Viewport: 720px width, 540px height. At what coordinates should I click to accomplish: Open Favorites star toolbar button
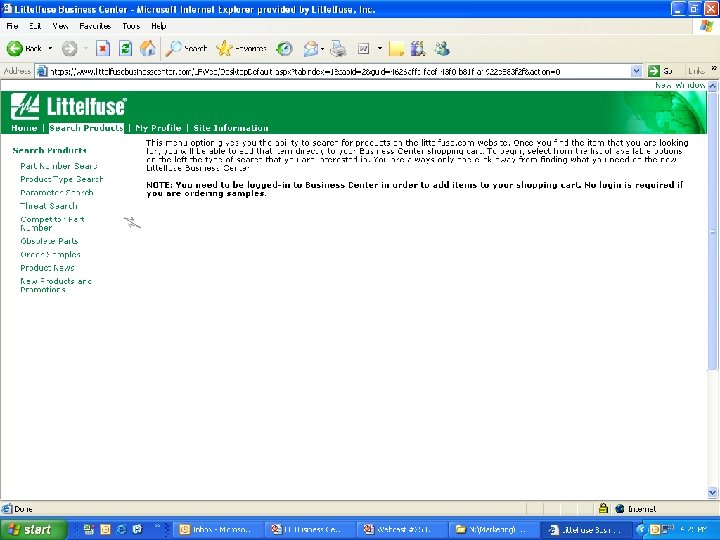pos(242,48)
